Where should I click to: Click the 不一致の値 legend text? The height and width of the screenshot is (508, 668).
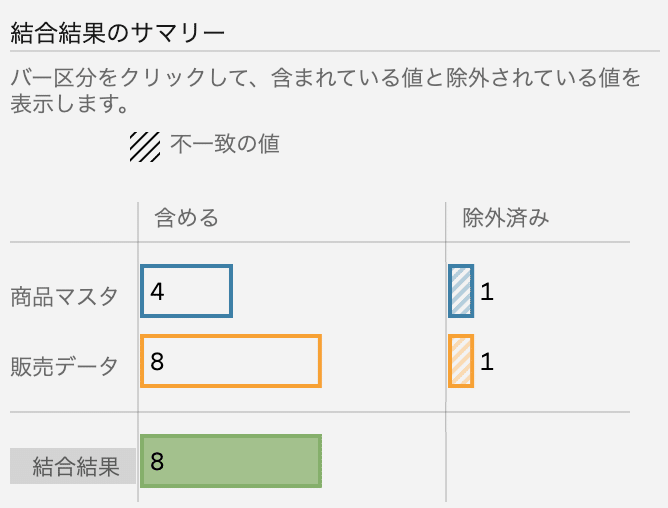(x=225, y=144)
